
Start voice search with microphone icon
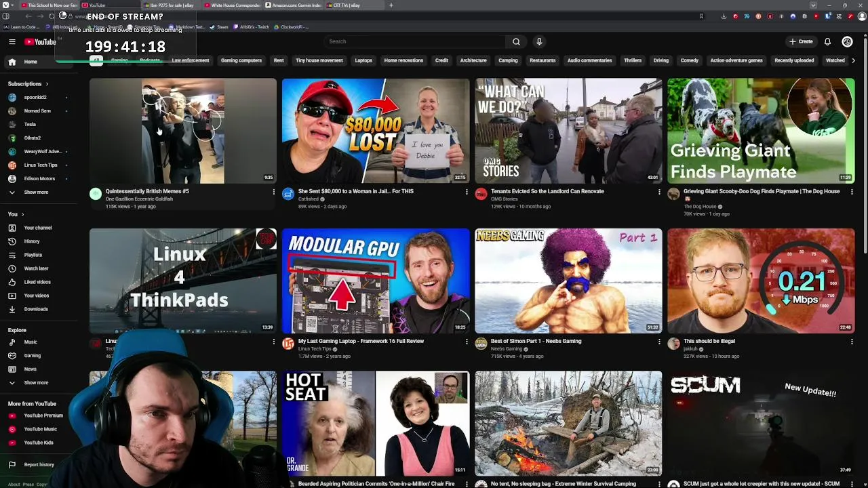(x=539, y=41)
